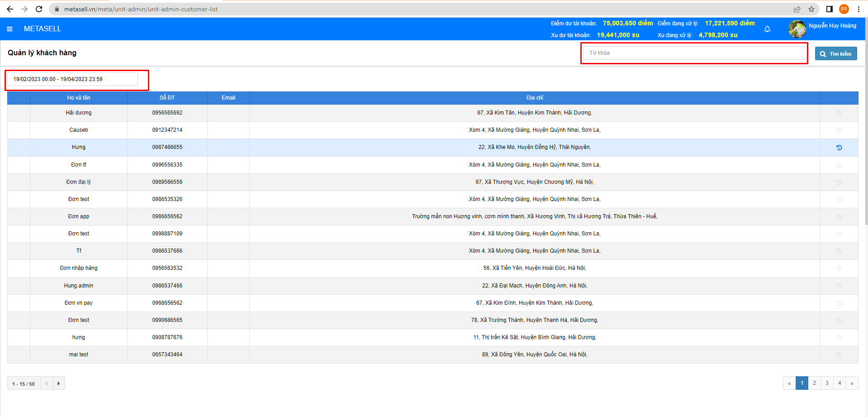Click the restore icon in the Hưng row
The width and height of the screenshot is (868, 417).
tap(839, 148)
